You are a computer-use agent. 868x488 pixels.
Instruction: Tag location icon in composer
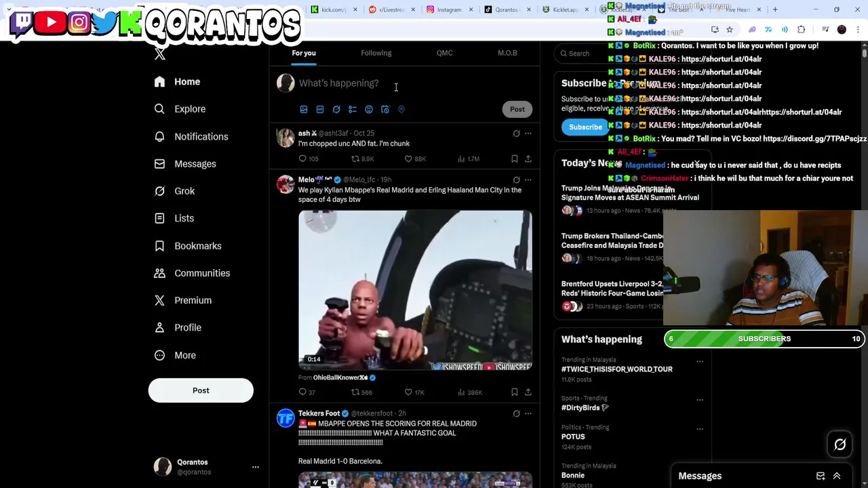tap(401, 109)
